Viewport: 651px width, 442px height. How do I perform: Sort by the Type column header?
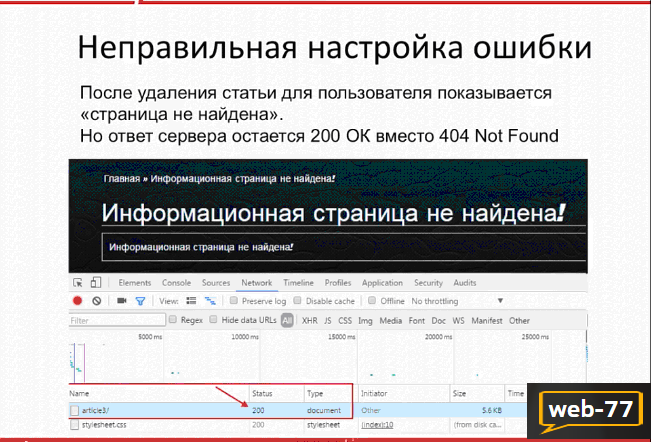point(330,393)
